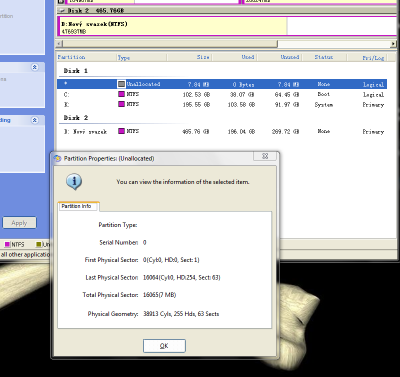
Task: Close the Partition Properties dialog
Action: [x=265, y=156]
